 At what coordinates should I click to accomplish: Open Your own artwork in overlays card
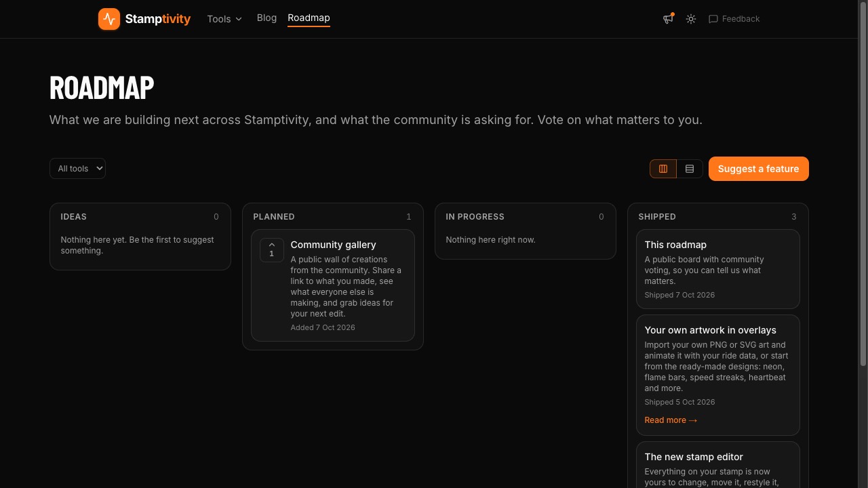pos(718,375)
